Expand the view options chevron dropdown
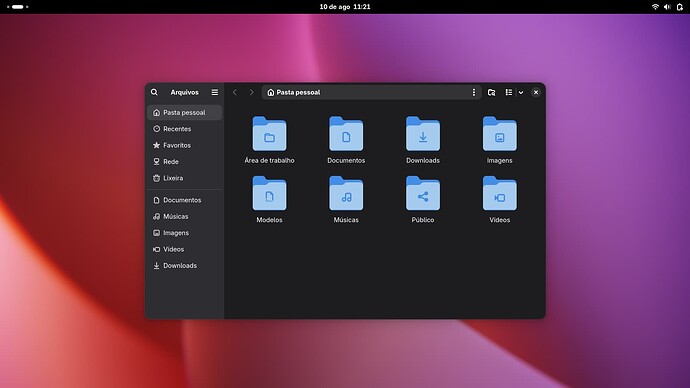This screenshot has width=690, height=388. (521, 92)
